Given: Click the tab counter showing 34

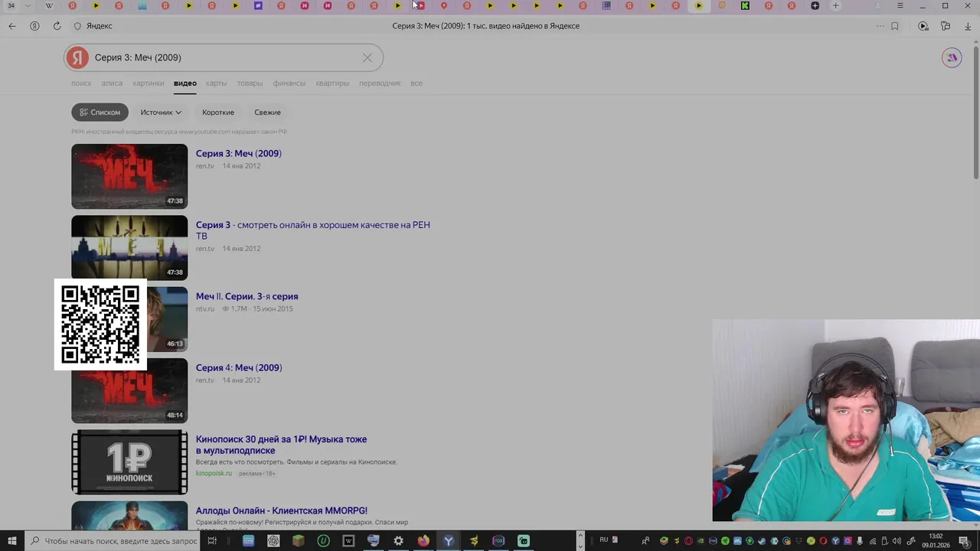Looking at the screenshot, I should (11, 5).
